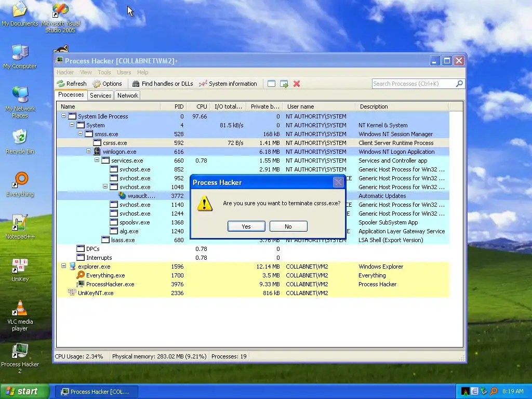
Task: Click the wuauclt update icon
Action: [x=122, y=195]
